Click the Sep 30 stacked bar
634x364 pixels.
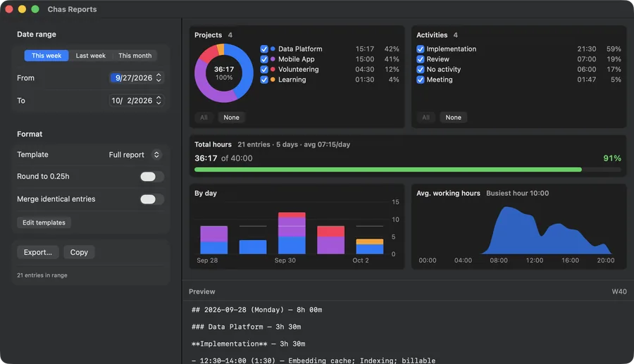coord(292,233)
